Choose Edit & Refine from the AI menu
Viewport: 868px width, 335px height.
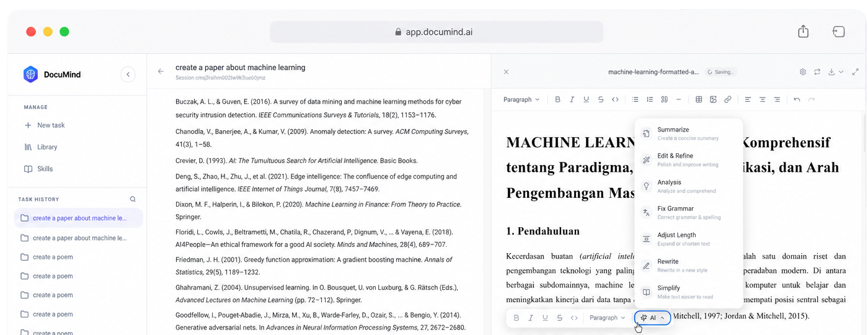point(689,160)
